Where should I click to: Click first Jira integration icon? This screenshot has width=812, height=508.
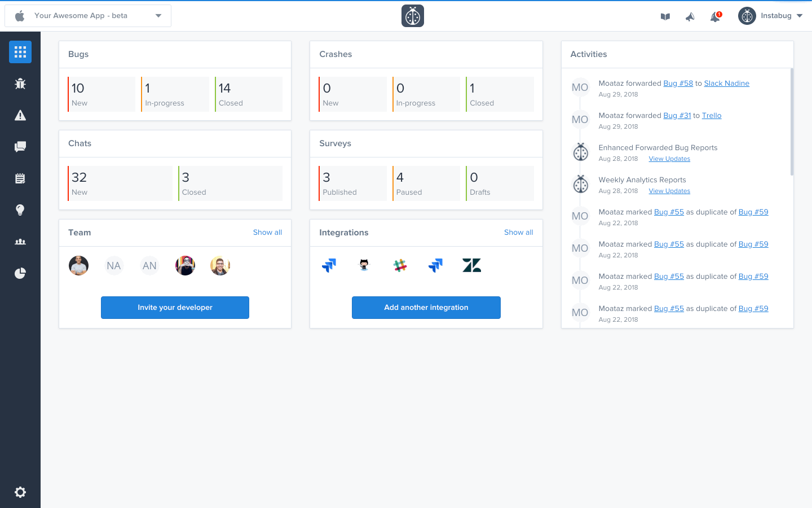(329, 265)
